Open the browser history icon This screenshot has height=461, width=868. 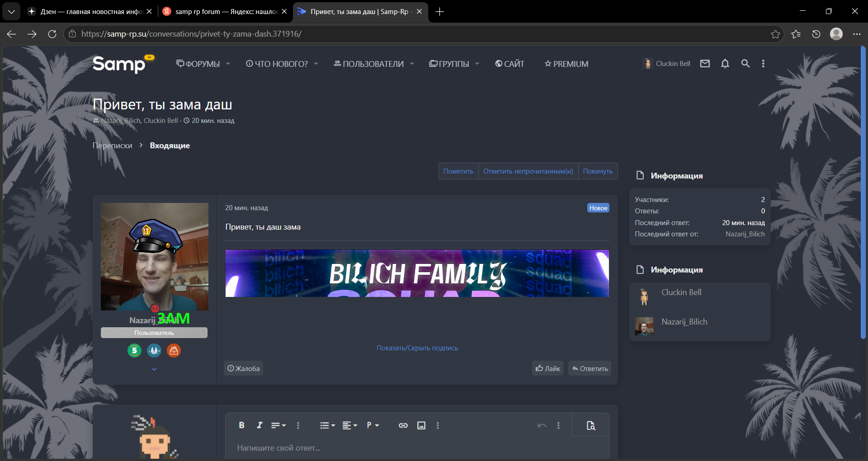tap(816, 34)
